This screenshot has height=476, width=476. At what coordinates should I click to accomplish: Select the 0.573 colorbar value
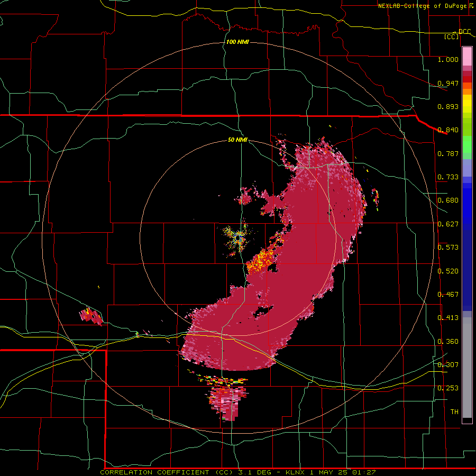[448, 248]
